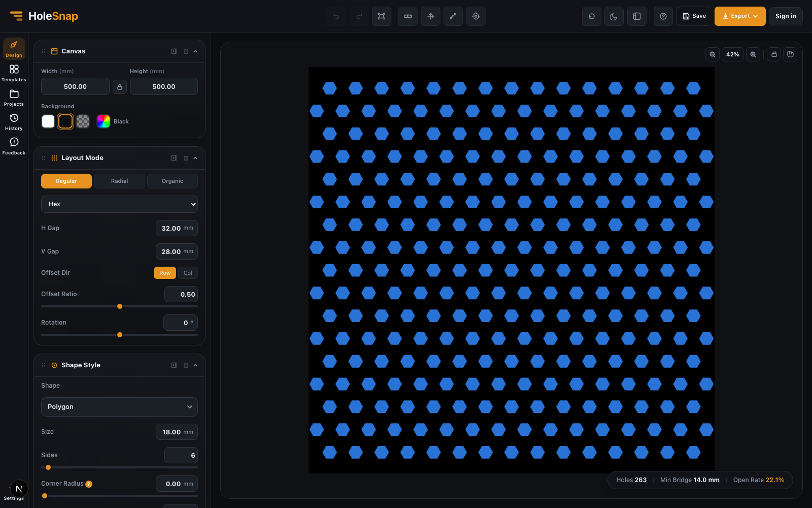Click the 42% zoom level
Screen dimensions: 812x508
(733, 54)
